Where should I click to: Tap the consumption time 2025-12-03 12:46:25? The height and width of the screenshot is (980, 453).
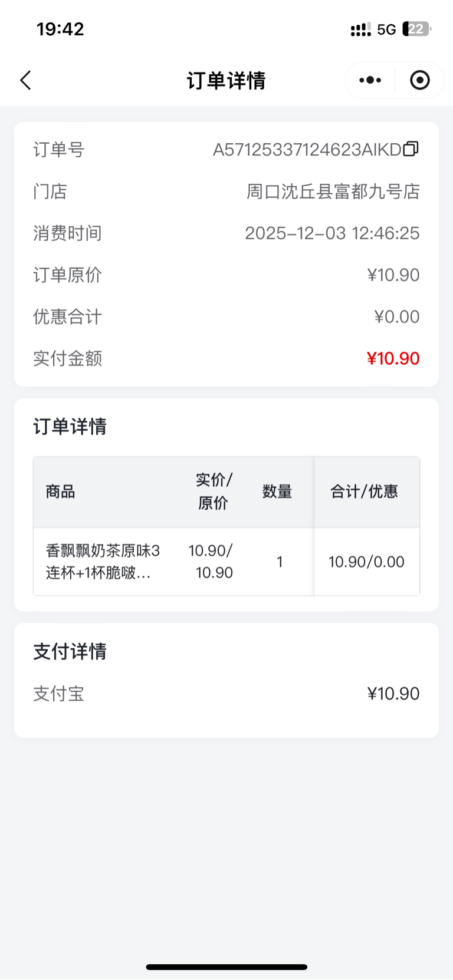332,233
